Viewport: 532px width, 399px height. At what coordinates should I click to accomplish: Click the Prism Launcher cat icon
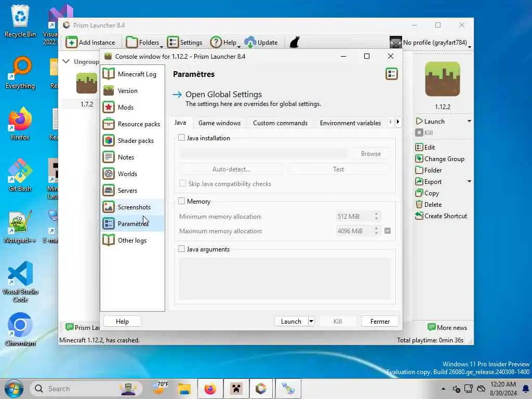pyautogui.click(x=294, y=43)
